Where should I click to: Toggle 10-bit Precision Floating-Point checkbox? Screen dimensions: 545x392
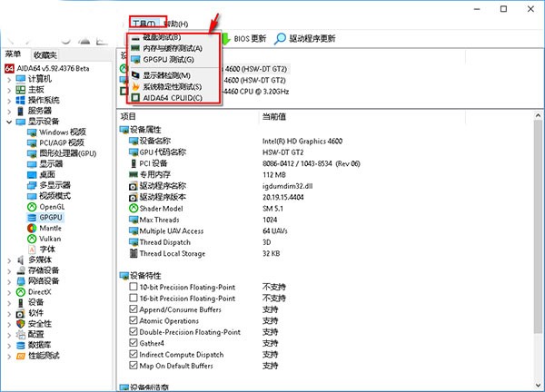click(134, 287)
